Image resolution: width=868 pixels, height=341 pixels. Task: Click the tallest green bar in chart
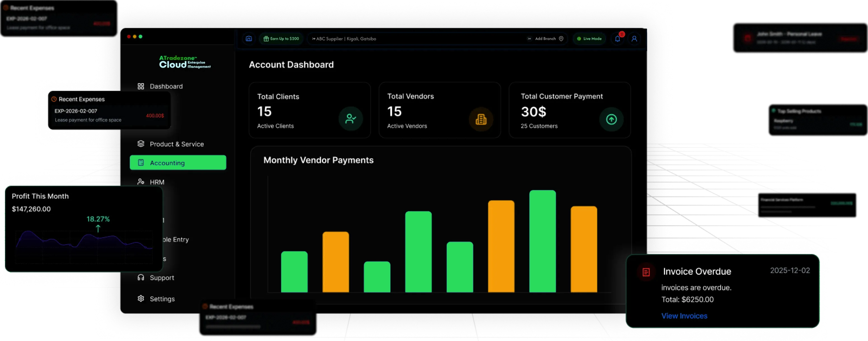coord(542,241)
